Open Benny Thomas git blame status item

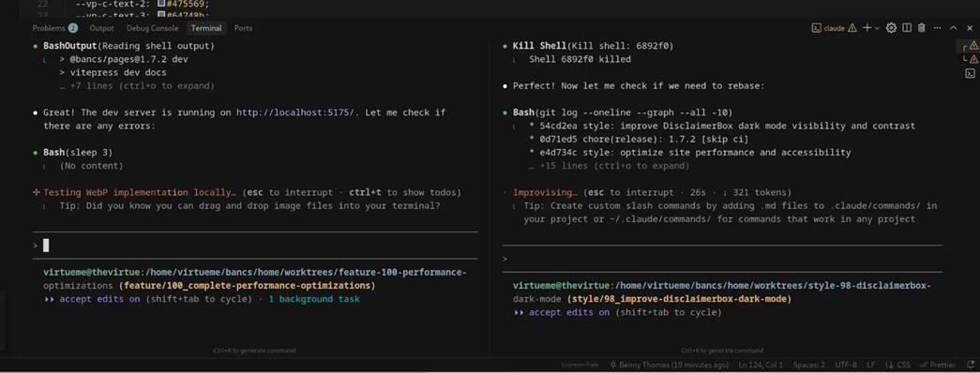pyautogui.click(x=669, y=365)
